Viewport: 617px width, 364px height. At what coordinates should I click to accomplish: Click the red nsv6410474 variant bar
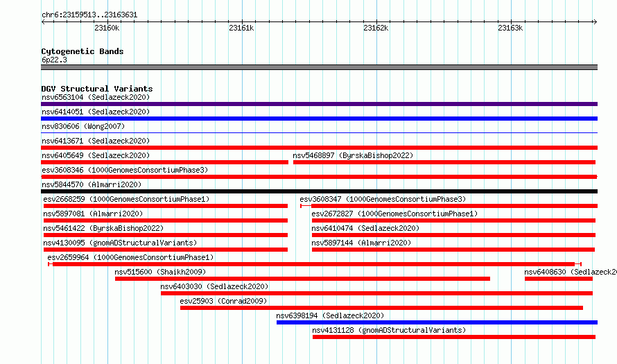click(453, 235)
